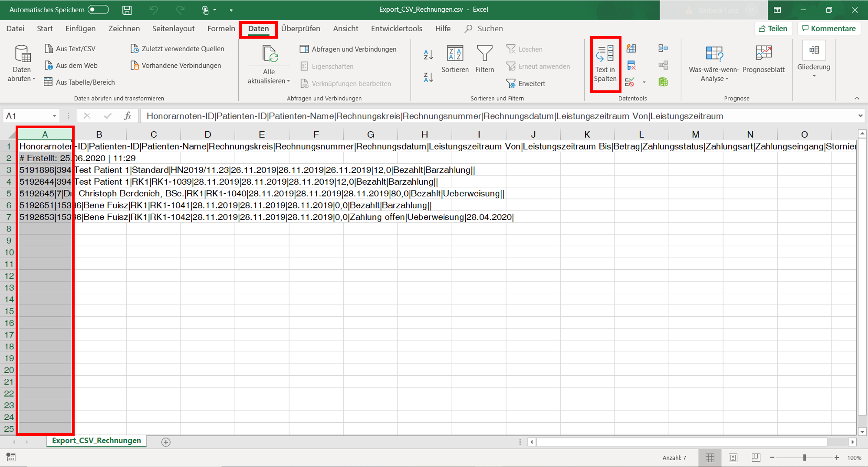Toggle Automatisches Speichern switch
Viewport: 868px width, 467px height.
pyautogui.click(x=98, y=10)
